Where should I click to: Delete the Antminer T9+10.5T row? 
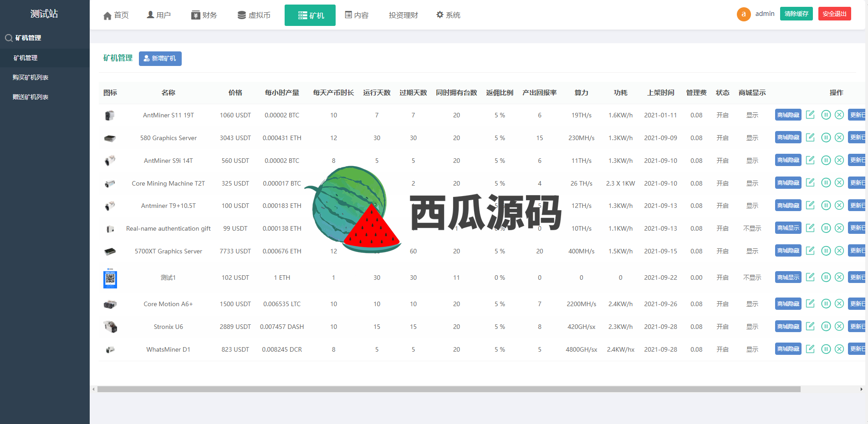point(839,205)
